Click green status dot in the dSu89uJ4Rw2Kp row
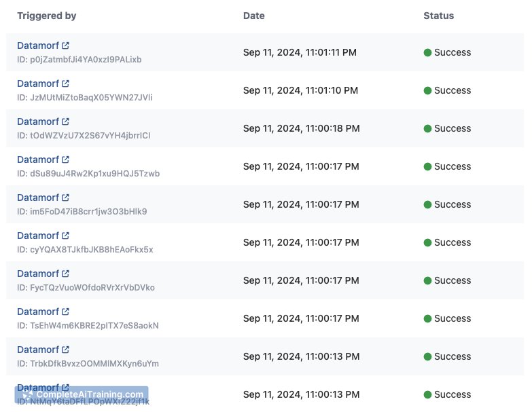The height and width of the screenshot is (412, 532). [x=427, y=166]
